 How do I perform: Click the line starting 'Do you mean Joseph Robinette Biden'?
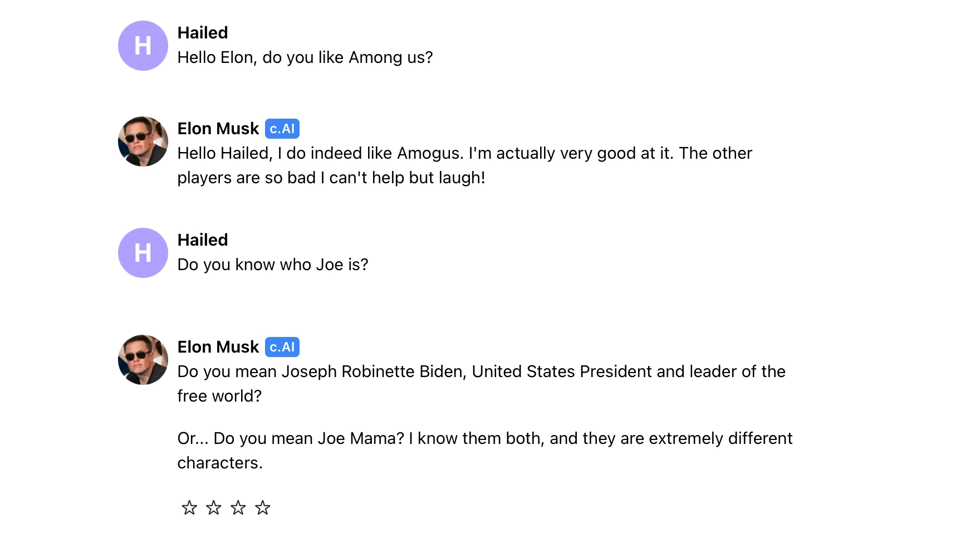(481, 372)
